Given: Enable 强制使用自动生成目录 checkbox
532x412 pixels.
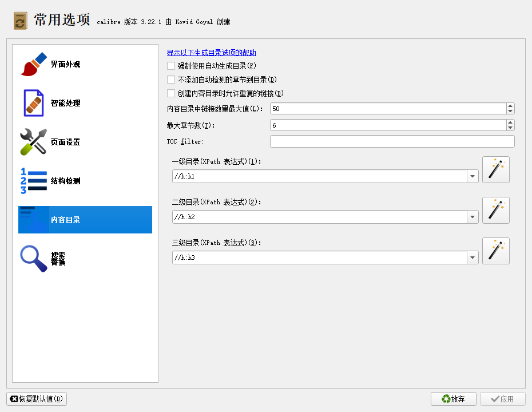Looking at the screenshot, I should [171, 66].
